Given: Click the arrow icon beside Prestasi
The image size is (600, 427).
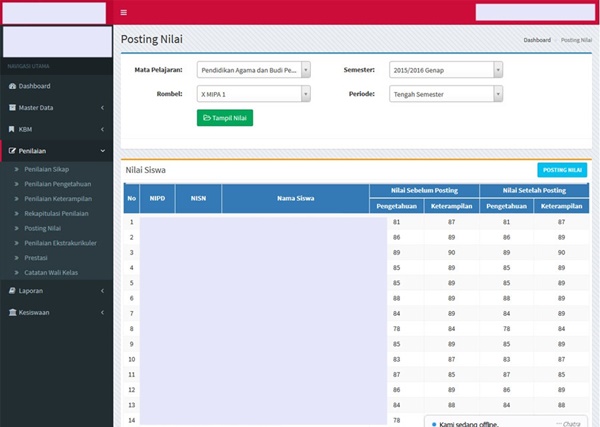Looking at the screenshot, I should 16,258.
